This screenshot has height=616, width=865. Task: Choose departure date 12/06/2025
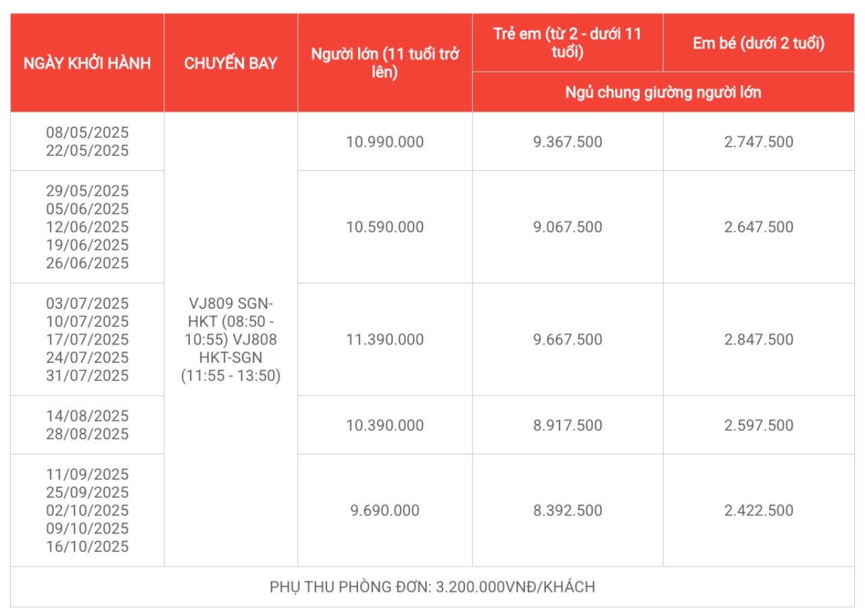[x=87, y=227]
